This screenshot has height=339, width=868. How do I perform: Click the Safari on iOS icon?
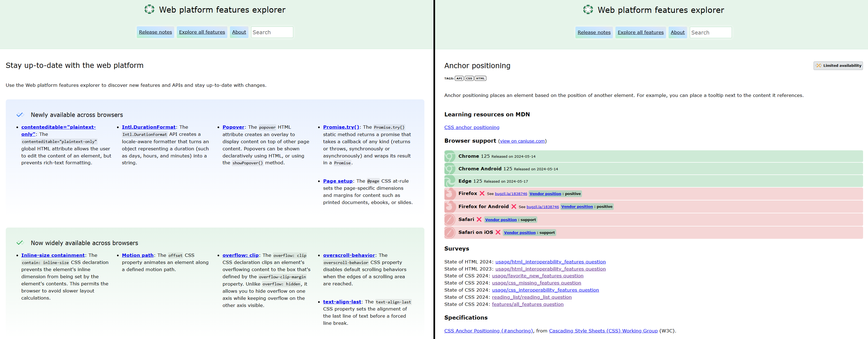[450, 232]
